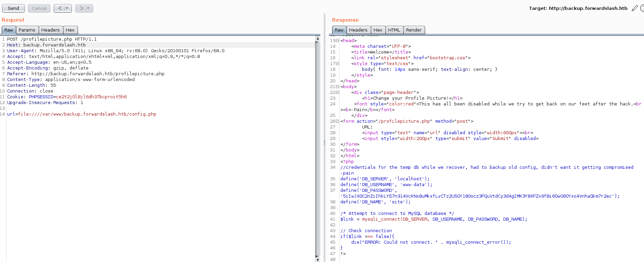Screen dimensions: 644x262
Task: Collapse the form tag fold on line 26
Action: click(x=337, y=121)
